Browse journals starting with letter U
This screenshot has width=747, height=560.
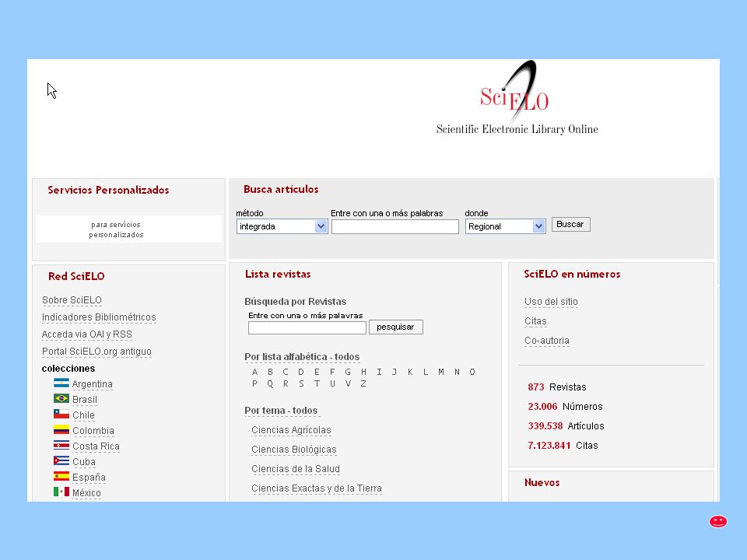[332, 383]
